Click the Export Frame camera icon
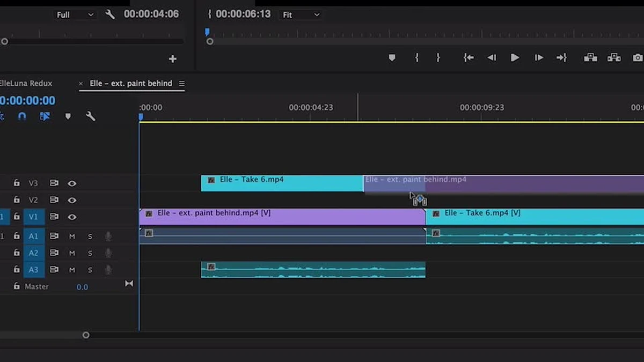This screenshot has width=644, height=362. click(x=637, y=58)
